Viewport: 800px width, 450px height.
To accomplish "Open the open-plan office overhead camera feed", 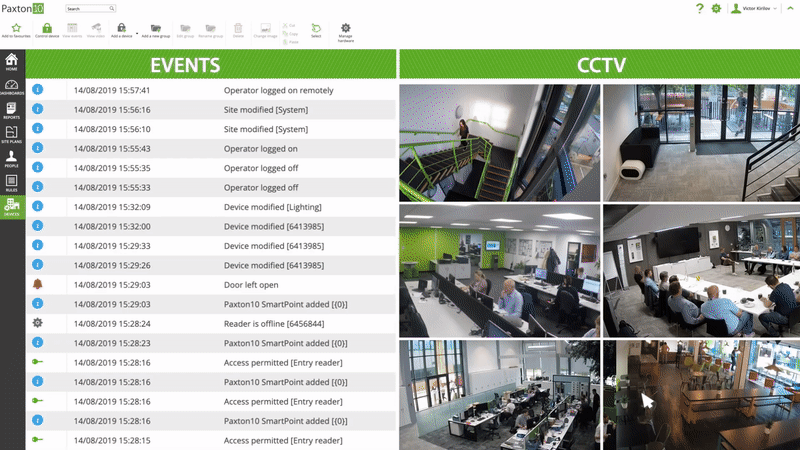I will point(499,395).
